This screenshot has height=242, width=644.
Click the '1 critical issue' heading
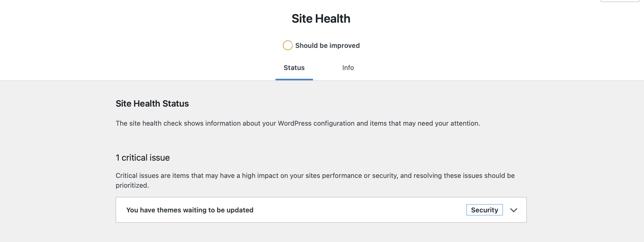click(x=143, y=157)
